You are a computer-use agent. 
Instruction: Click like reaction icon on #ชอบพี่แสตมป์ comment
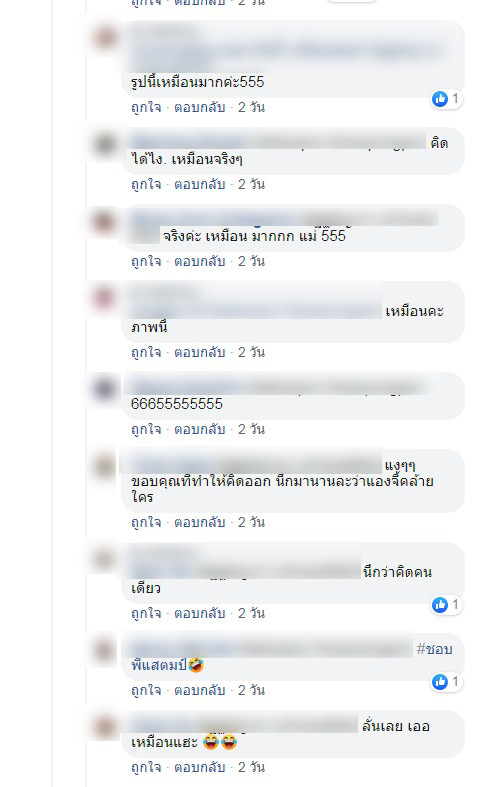click(440, 682)
